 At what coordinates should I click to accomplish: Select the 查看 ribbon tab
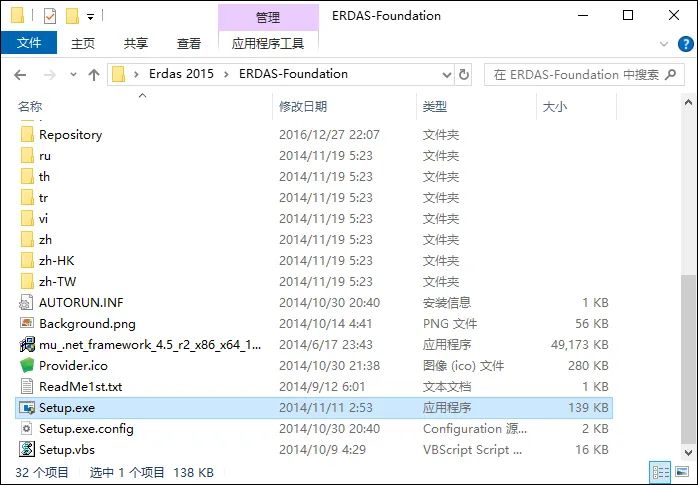click(x=189, y=43)
